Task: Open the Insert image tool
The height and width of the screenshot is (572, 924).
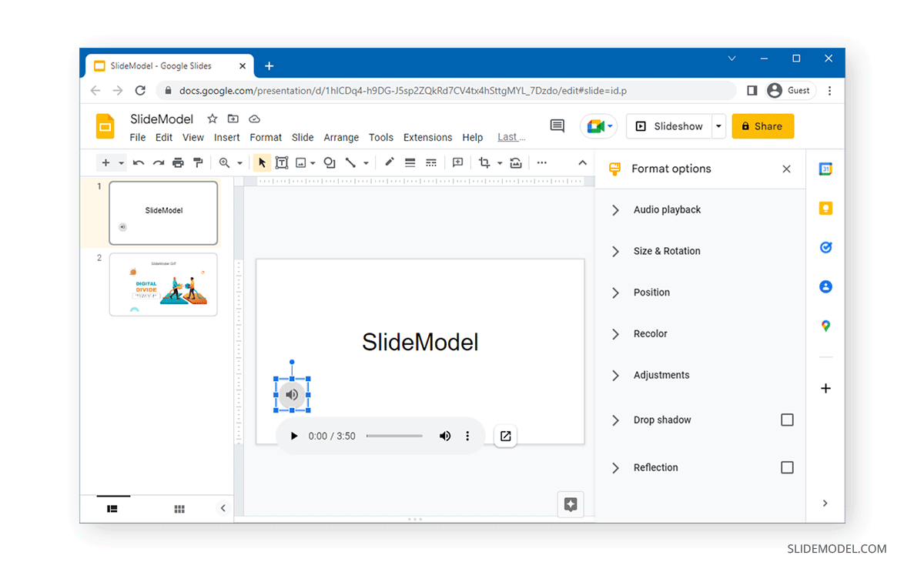Action: [x=301, y=162]
